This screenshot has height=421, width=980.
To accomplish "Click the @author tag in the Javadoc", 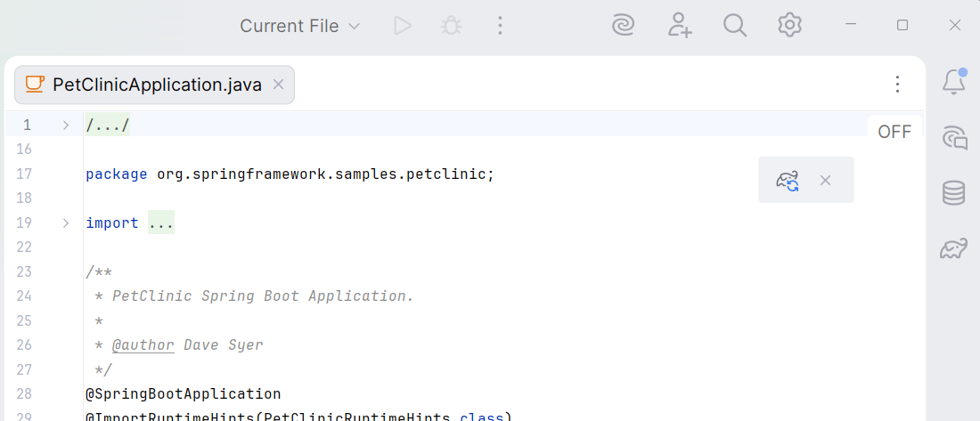I will pos(143,344).
